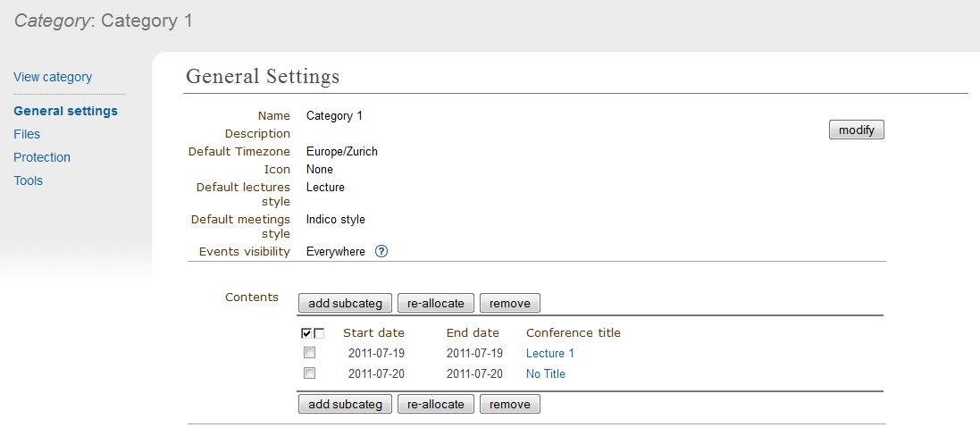980x436 pixels.
Task: Click the Events visibility help icon
Action: point(381,252)
